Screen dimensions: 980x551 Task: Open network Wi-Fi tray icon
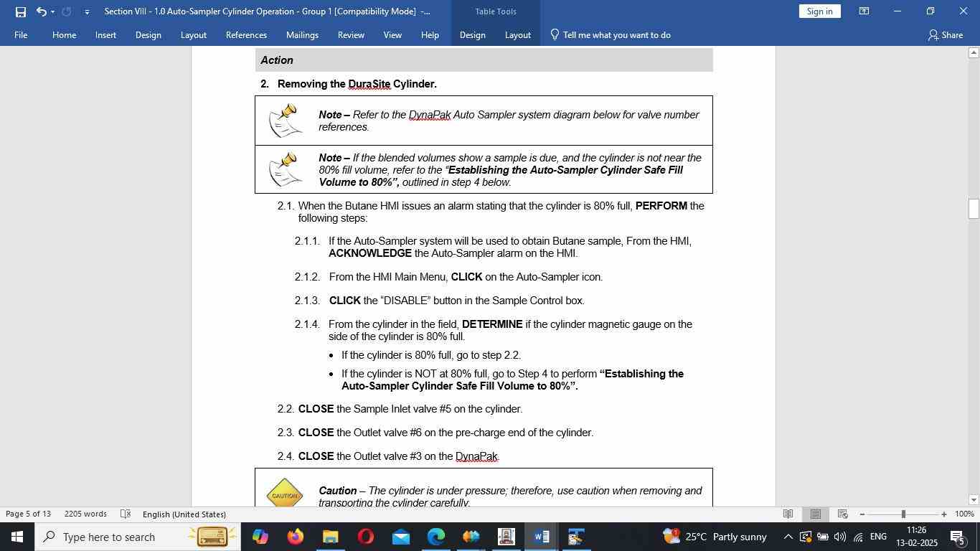858,537
